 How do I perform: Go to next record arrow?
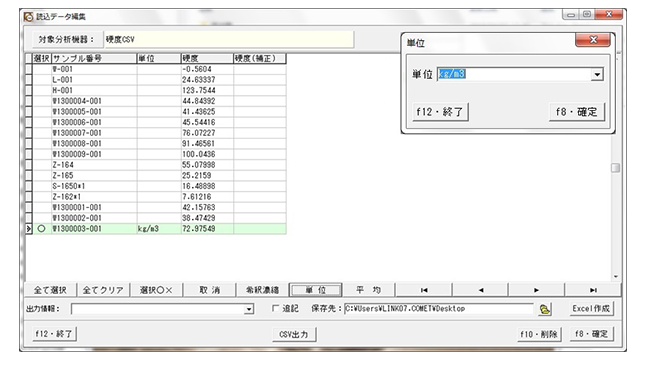(x=536, y=290)
